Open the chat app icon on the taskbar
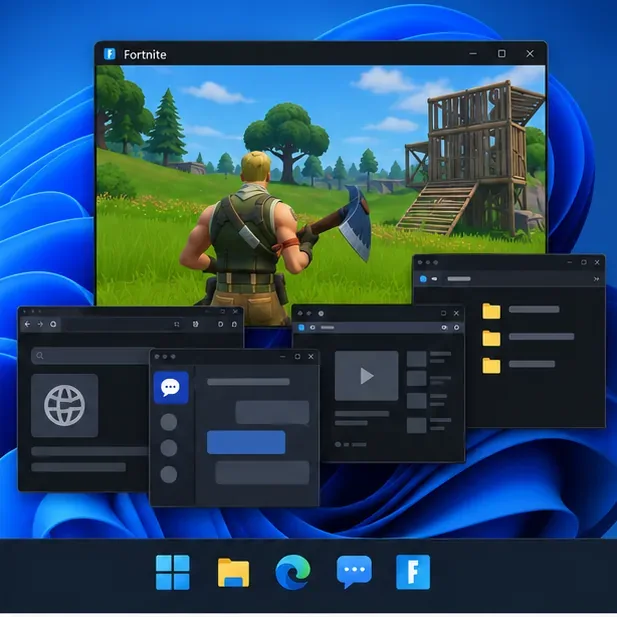This screenshot has width=617, height=617. point(354,571)
